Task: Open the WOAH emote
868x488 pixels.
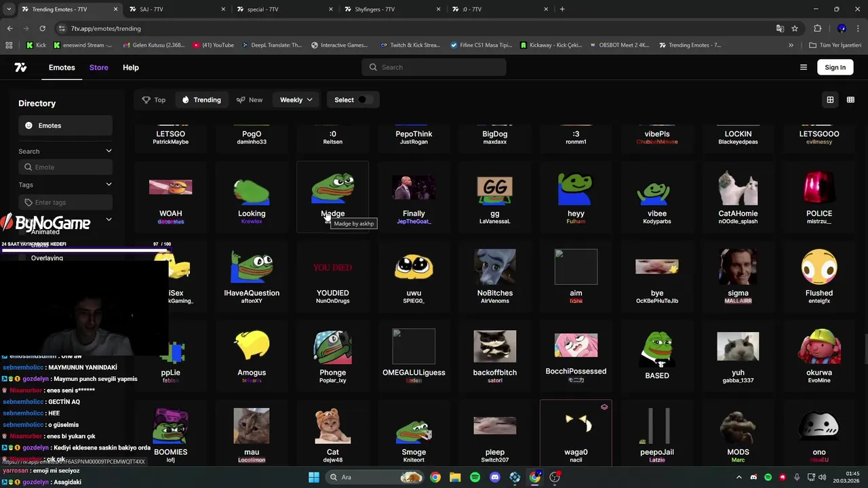Action: [170, 197]
